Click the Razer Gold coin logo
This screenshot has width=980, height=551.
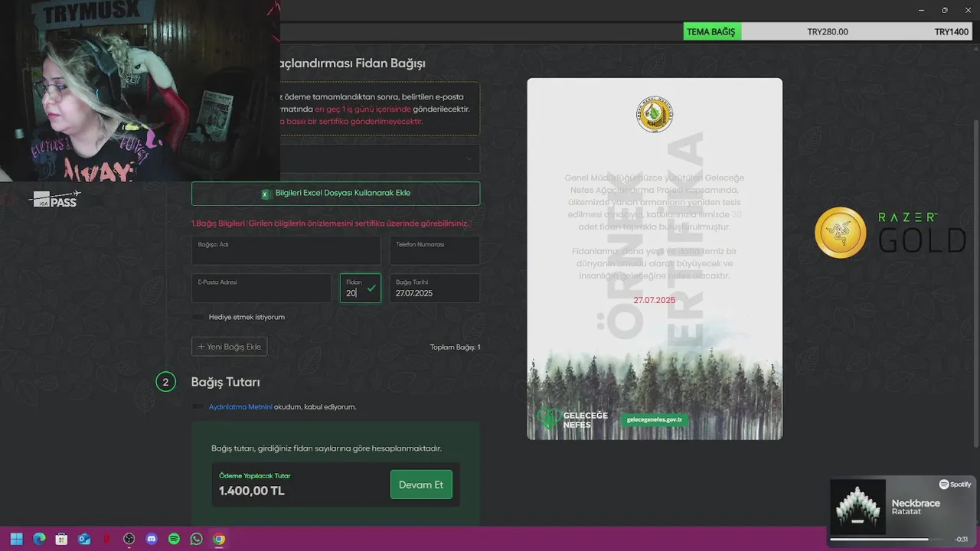(841, 233)
